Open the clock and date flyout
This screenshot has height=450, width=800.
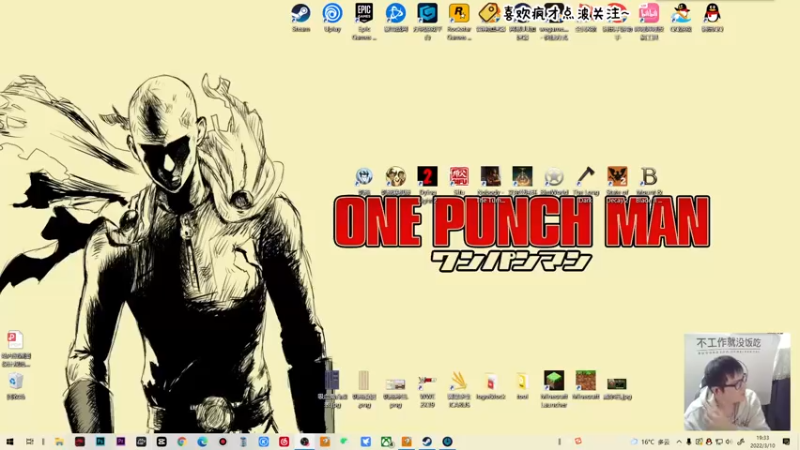pos(763,442)
